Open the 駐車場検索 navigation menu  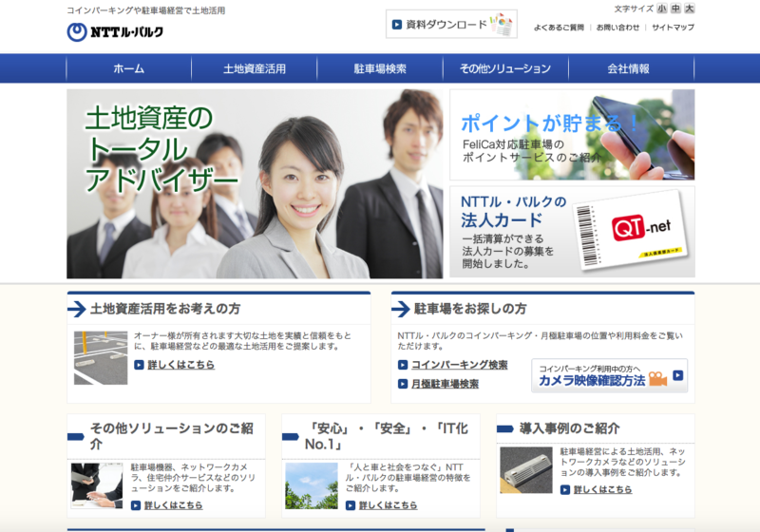380,68
